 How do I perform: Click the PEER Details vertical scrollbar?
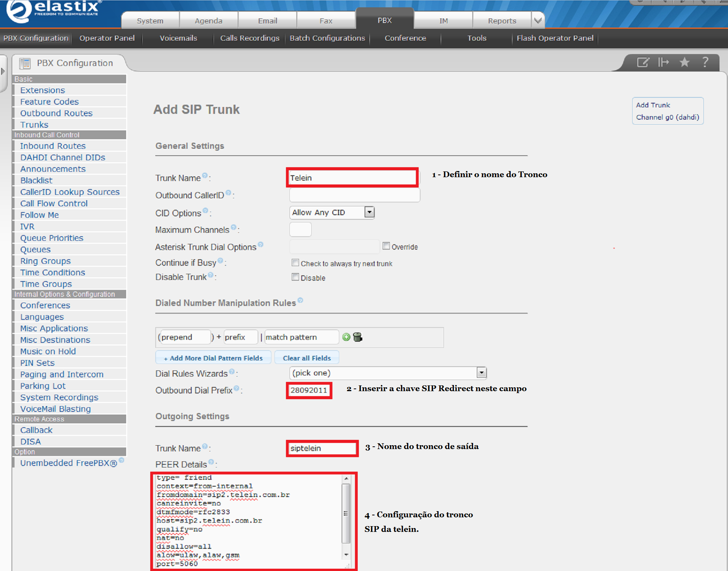click(x=346, y=514)
